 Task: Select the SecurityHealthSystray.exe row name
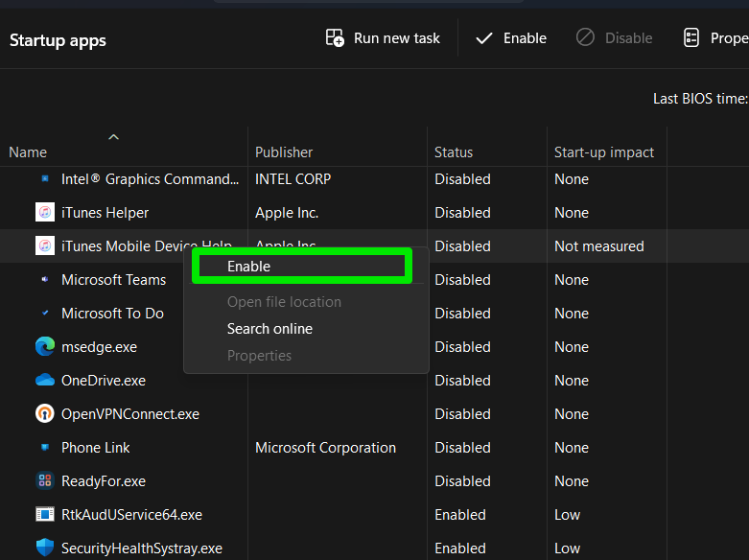click(x=141, y=548)
